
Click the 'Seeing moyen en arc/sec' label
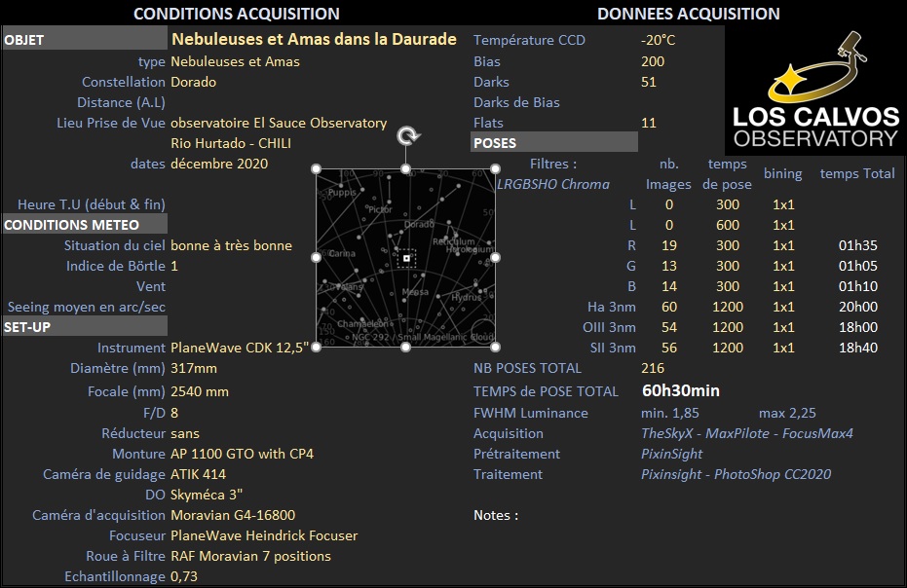pos(87,307)
